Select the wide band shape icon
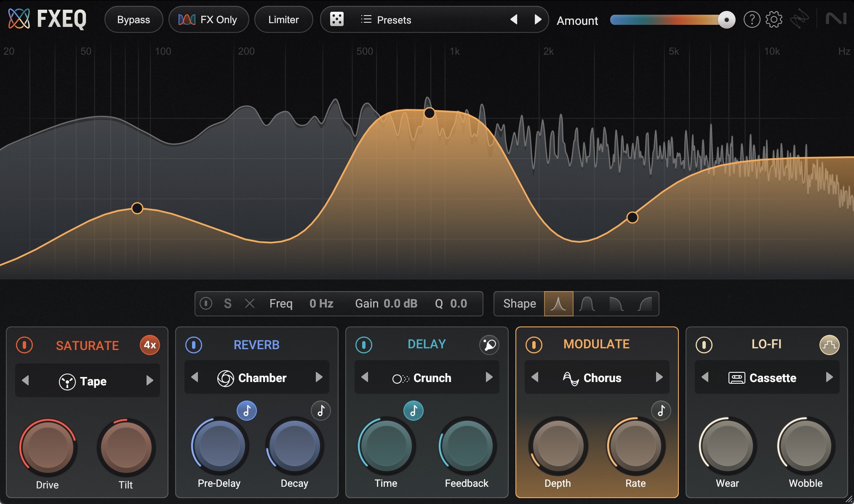The image size is (854, 504). (587, 303)
